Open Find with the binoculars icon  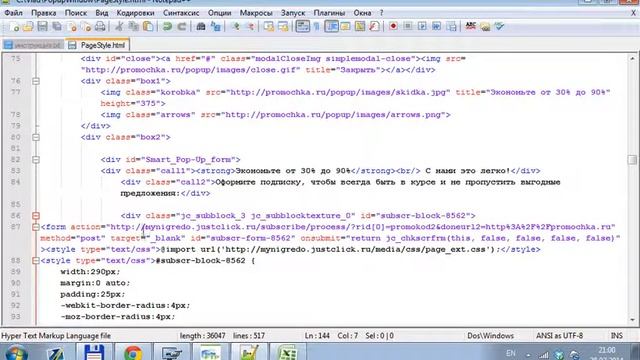coord(200,27)
